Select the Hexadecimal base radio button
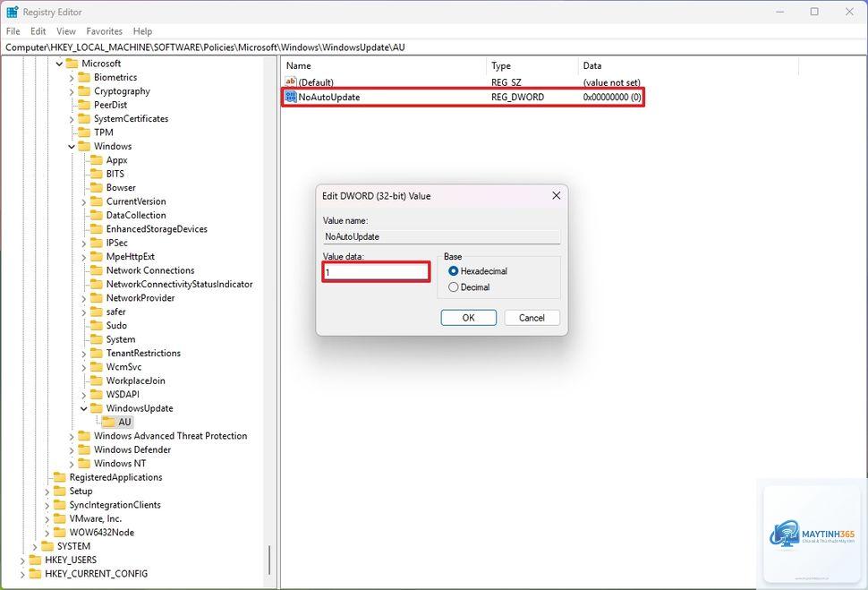 pyautogui.click(x=454, y=271)
